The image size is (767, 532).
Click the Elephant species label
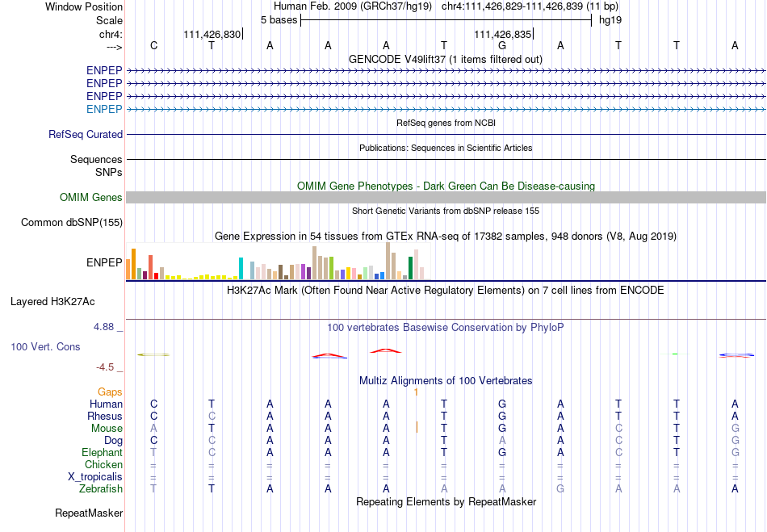[102, 452]
